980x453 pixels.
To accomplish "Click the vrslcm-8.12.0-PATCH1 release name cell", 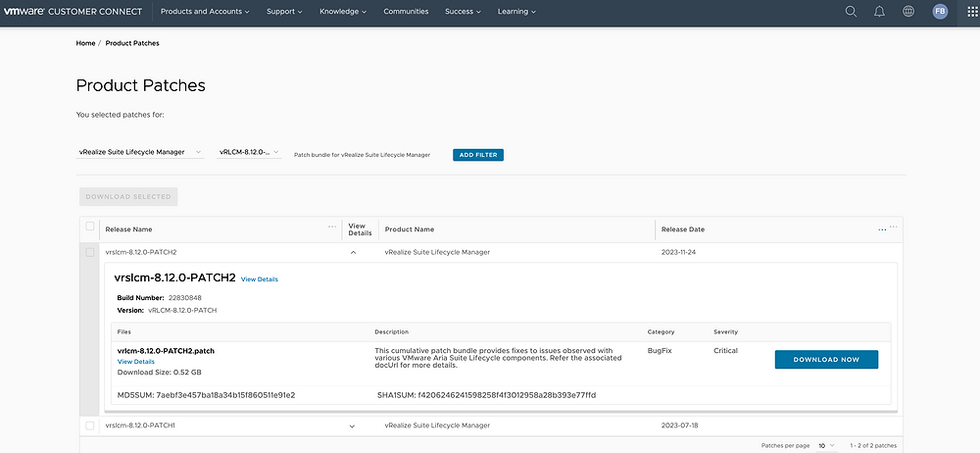I will [x=140, y=426].
